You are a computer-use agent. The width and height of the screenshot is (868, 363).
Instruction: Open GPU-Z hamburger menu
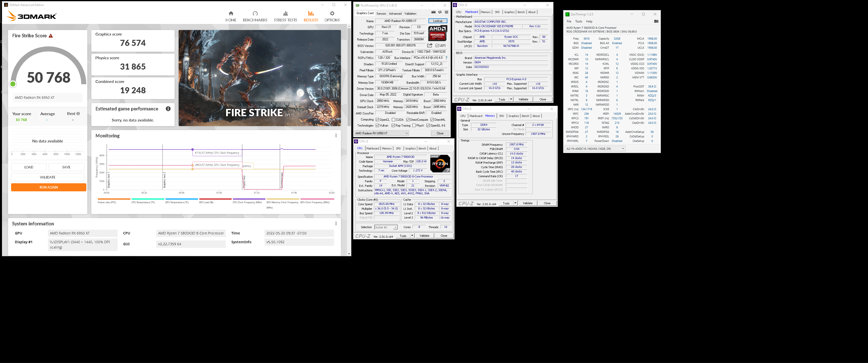[446, 12]
